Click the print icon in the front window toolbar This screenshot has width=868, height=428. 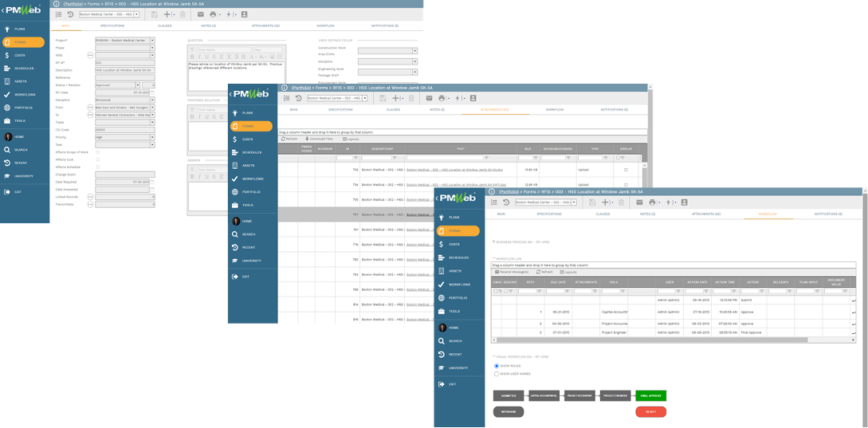[652, 202]
